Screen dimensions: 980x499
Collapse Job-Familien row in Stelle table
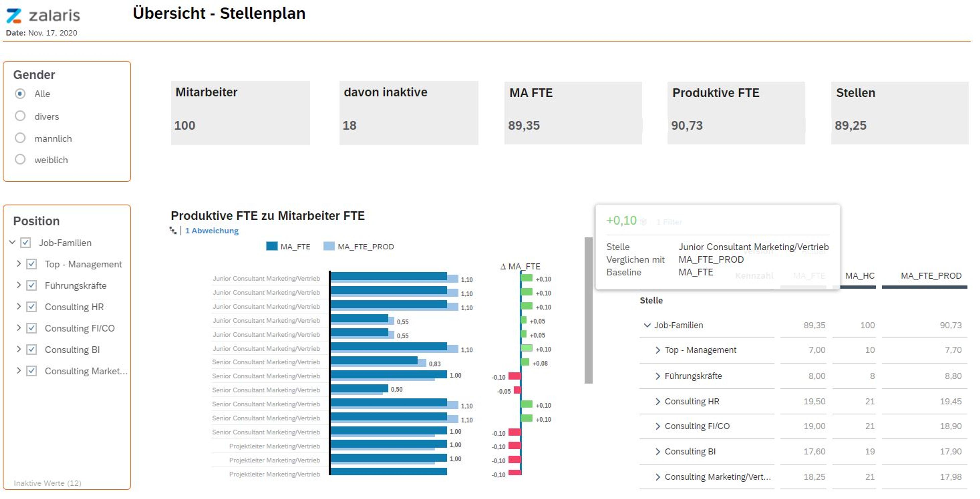647,325
